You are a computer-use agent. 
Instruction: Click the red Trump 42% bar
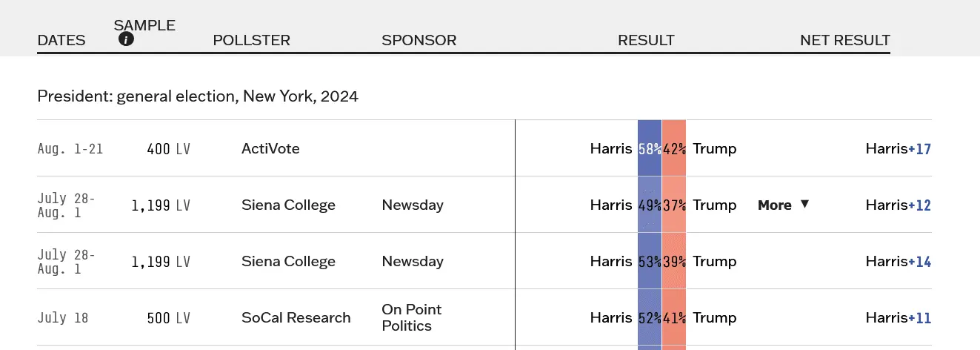point(674,148)
